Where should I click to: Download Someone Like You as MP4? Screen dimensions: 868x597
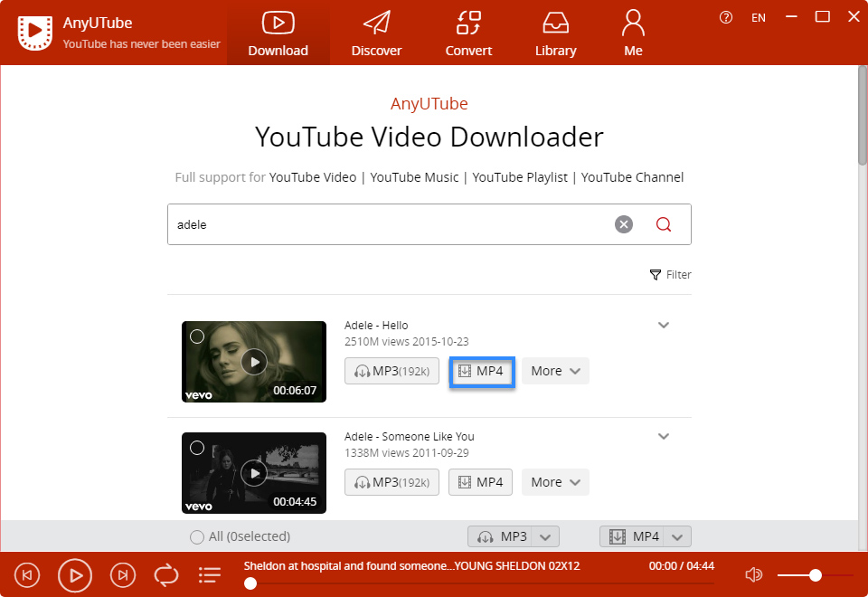click(480, 482)
